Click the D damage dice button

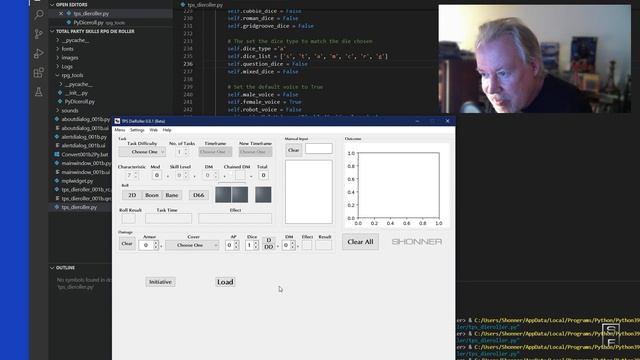[x=269, y=240]
